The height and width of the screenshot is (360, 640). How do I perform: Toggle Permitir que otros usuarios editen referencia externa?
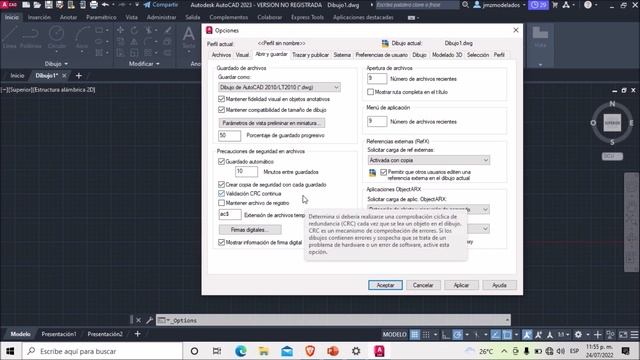[x=383, y=172]
